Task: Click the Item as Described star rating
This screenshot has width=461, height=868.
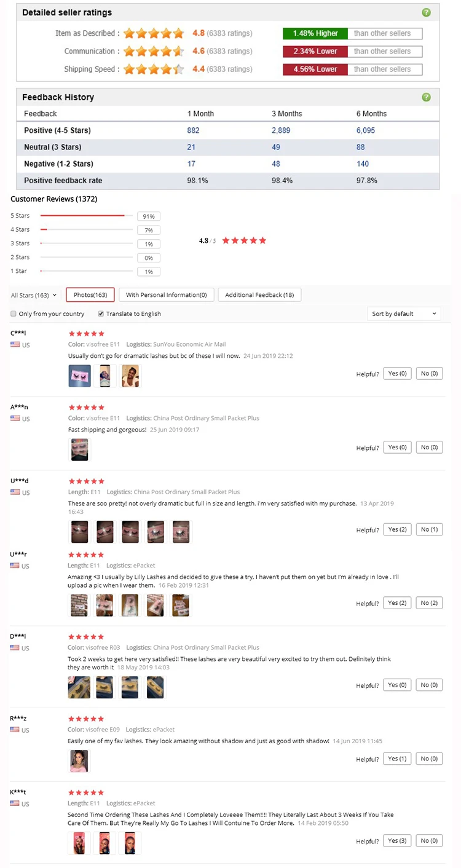Action: (154, 33)
